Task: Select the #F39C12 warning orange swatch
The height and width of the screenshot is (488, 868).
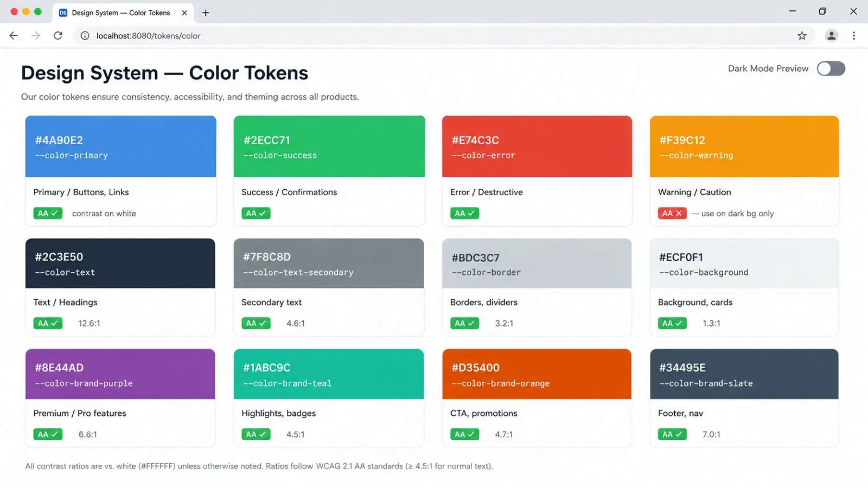Action: pyautogui.click(x=744, y=146)
